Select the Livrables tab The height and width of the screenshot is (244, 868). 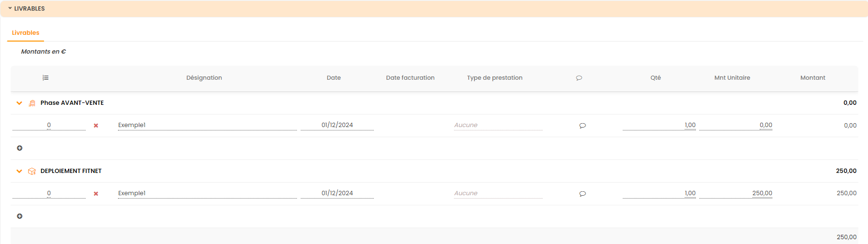[26, 33]
